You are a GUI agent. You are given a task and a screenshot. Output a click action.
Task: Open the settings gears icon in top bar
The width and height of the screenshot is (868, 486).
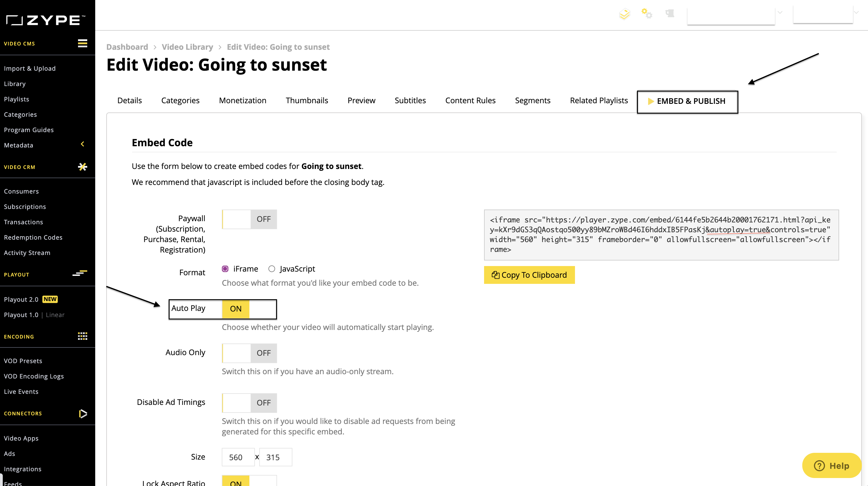click(647, 14)
